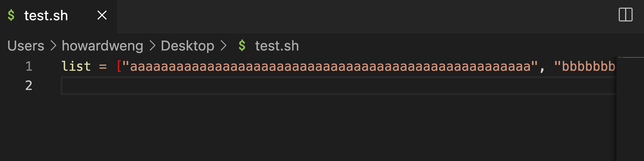The image size is (644, 161).
Task: Click the chevron after Desktop breadcrumb
Action: click(x=223, y=46)
